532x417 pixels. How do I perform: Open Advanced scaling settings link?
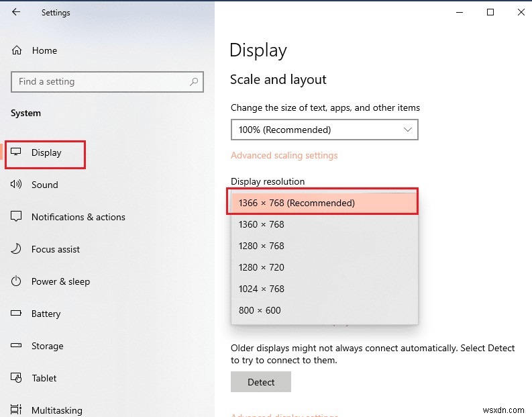pyautogui.click(x=284, y=155)
